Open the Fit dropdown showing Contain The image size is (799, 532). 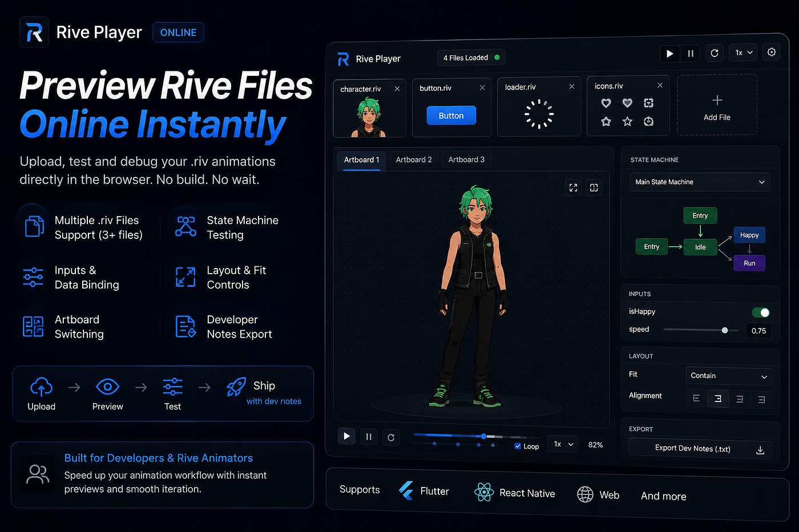[x=728, y=376]
